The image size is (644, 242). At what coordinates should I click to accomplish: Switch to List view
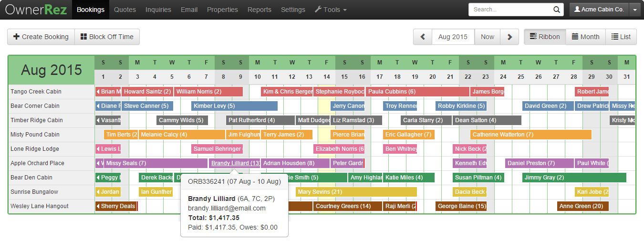click(621, 37)
